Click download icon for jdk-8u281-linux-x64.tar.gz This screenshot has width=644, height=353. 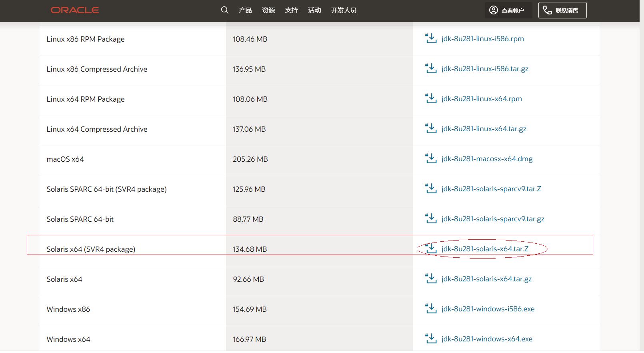(431, 128)
